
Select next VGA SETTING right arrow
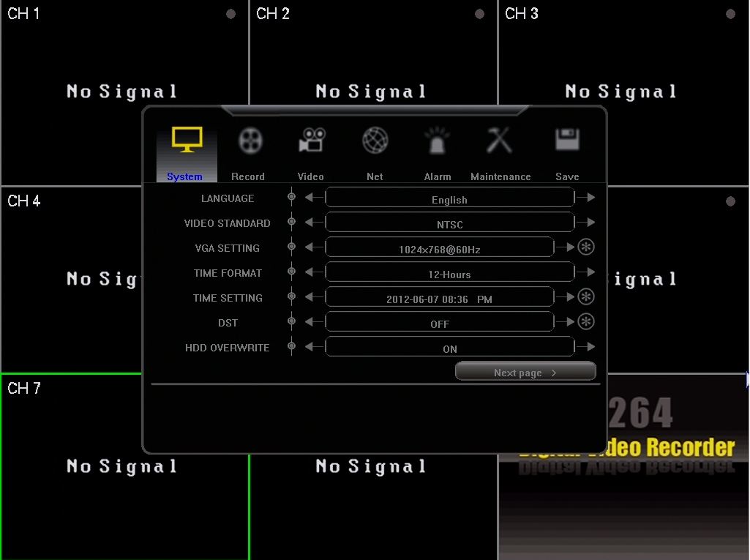566,247
